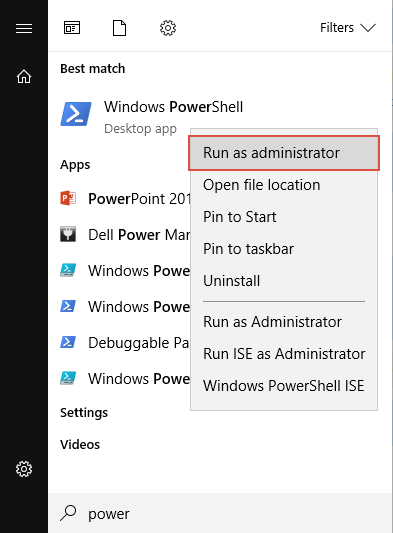Viewport: 393px width, 533px height.
Task: Click the search magnifier icon
Action: point(68,513)
